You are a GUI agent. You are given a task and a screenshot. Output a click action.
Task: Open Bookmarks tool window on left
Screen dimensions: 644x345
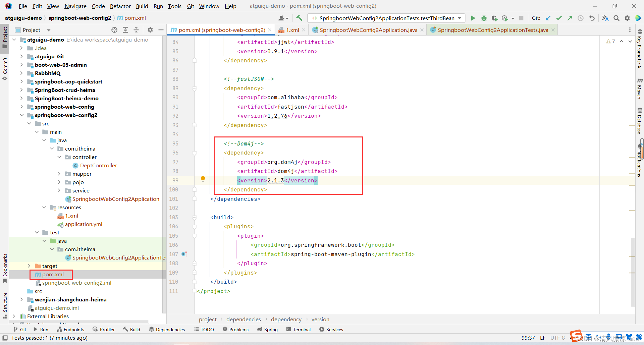[5, 268]
